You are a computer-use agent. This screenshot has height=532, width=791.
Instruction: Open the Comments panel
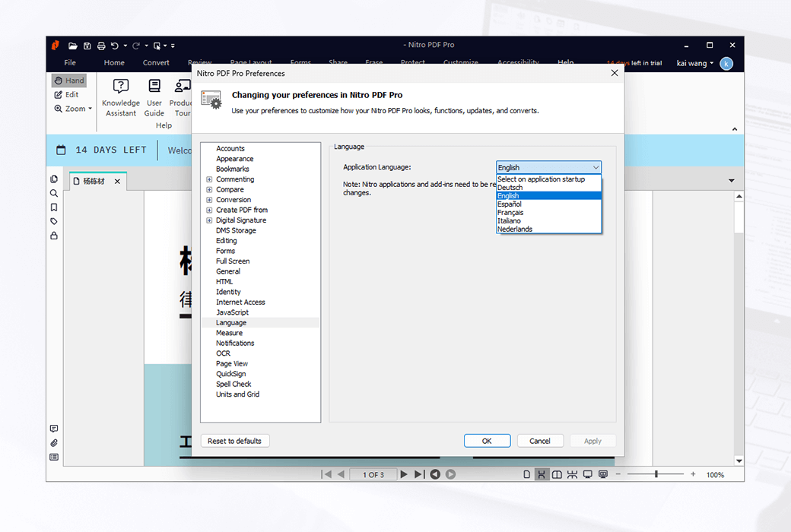[x=54, y=428]
